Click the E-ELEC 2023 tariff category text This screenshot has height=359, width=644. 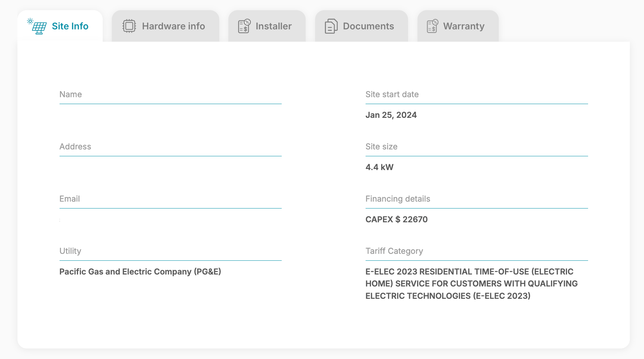point(472,284)
